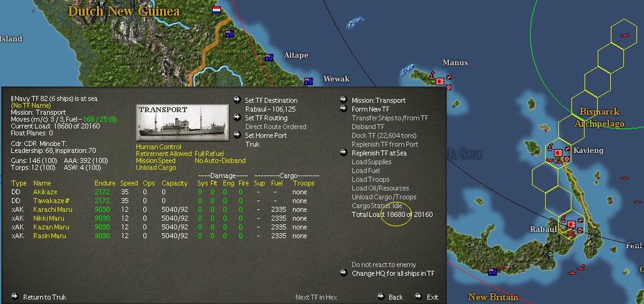644x304 pixels.
Task: Open Set TF Routing
Action: (266, 118)
